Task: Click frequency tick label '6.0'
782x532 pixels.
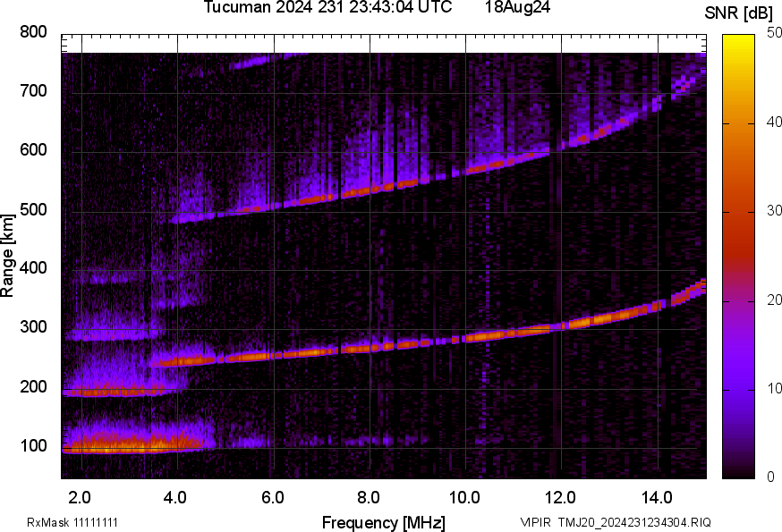Action: [x=273, y=498]
